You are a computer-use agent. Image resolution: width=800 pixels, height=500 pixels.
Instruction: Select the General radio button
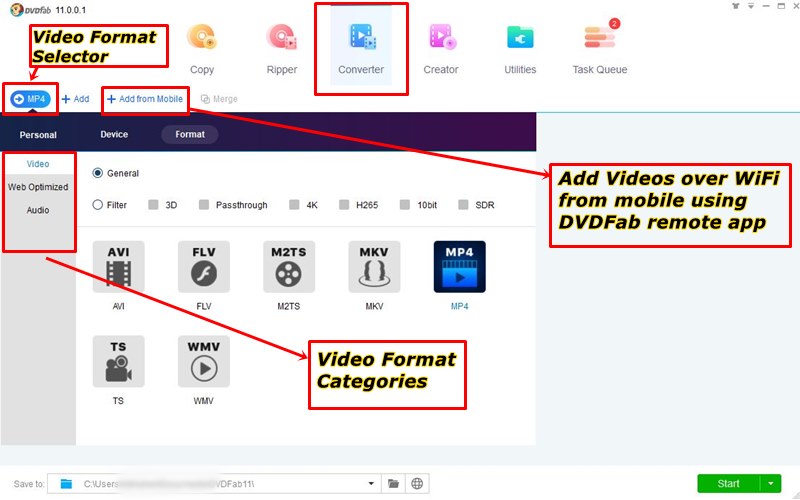[97, 173]
